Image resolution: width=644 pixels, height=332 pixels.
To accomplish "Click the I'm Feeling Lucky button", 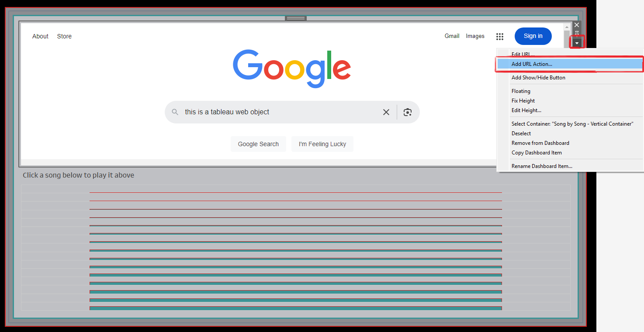I will [322, 144].
